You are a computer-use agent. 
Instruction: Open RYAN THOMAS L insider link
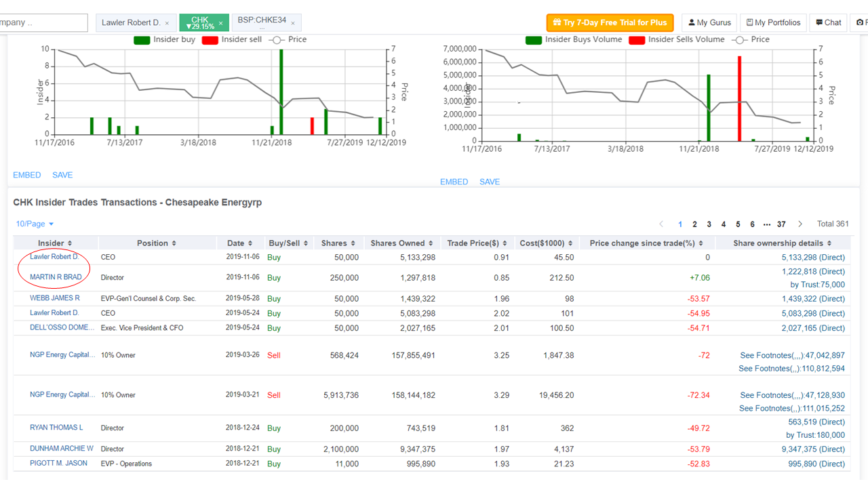(56, 428)
